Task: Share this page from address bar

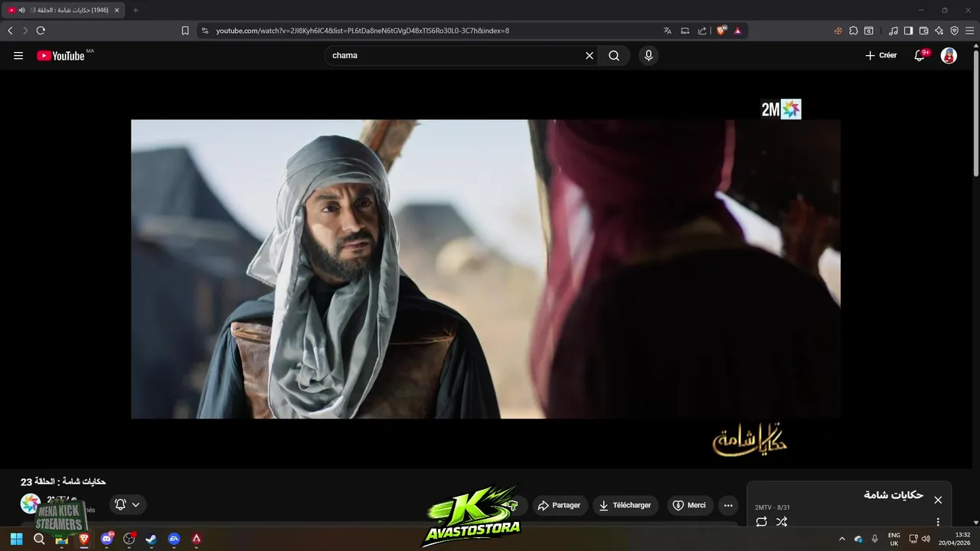Action: [x=702, y=31]
